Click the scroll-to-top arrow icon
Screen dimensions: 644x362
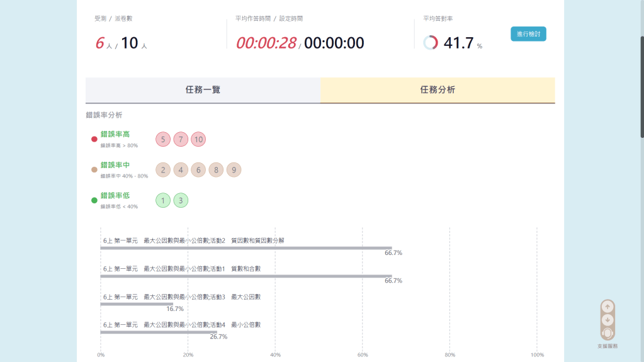tap(607, 307)
